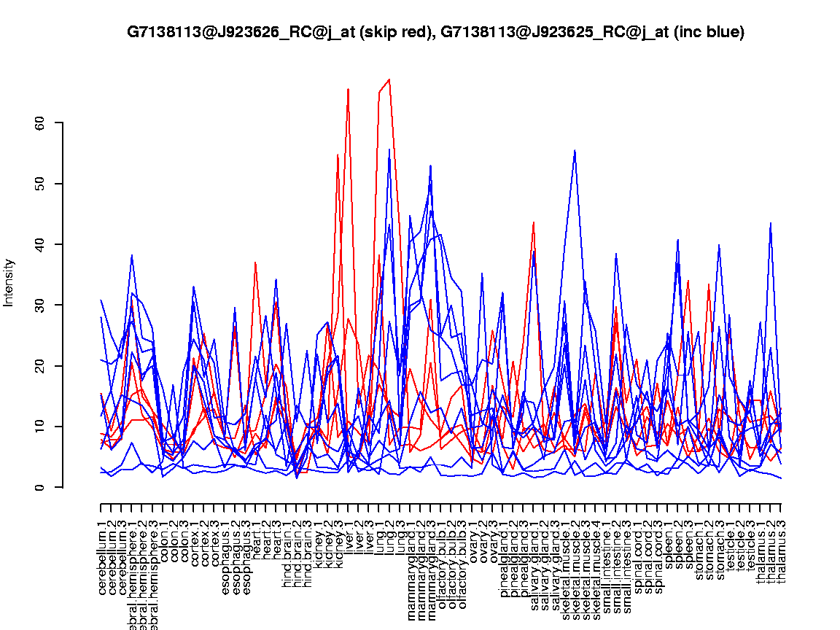Click the y-axis tick label 20
Image resolution: width=840 pixels, height=630 pixels.
[39, 365]
